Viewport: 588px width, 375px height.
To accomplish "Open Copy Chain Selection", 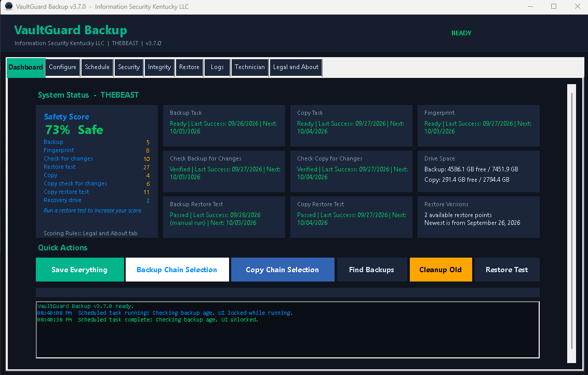I will tap(283, 270).
